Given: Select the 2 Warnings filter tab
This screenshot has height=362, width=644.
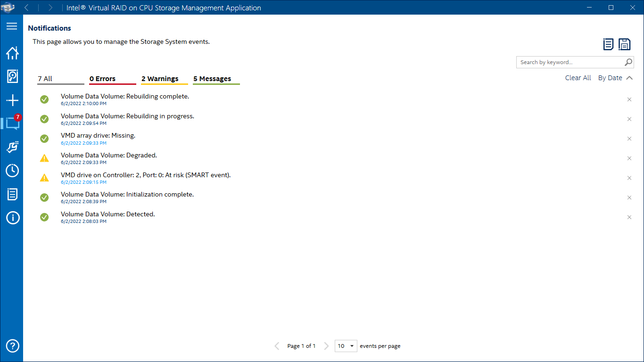Looking at the screenshot, I should point(165,79).
